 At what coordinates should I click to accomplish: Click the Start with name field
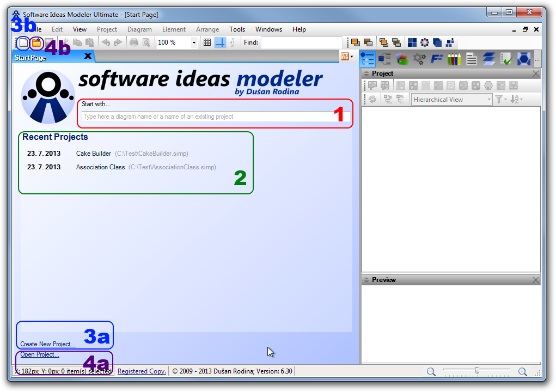click(216, 117)
